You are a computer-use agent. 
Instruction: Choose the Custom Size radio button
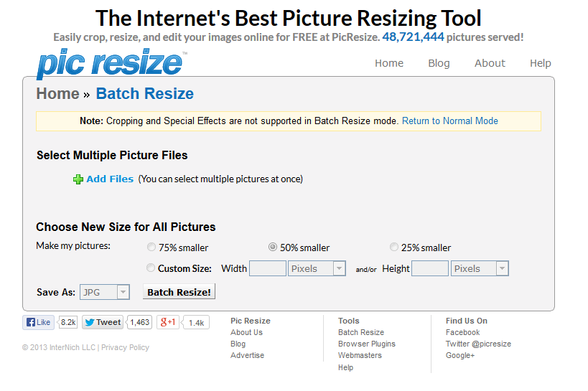point(150,268)
